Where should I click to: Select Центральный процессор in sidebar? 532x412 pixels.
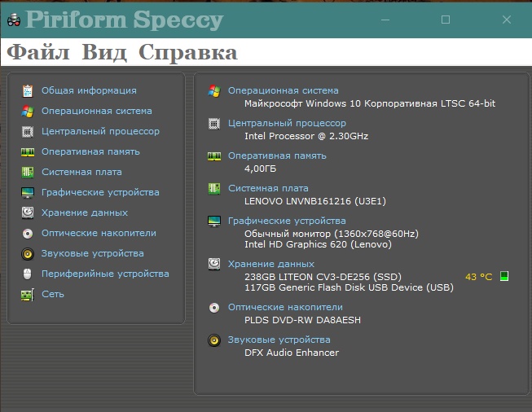coord(100,132)
